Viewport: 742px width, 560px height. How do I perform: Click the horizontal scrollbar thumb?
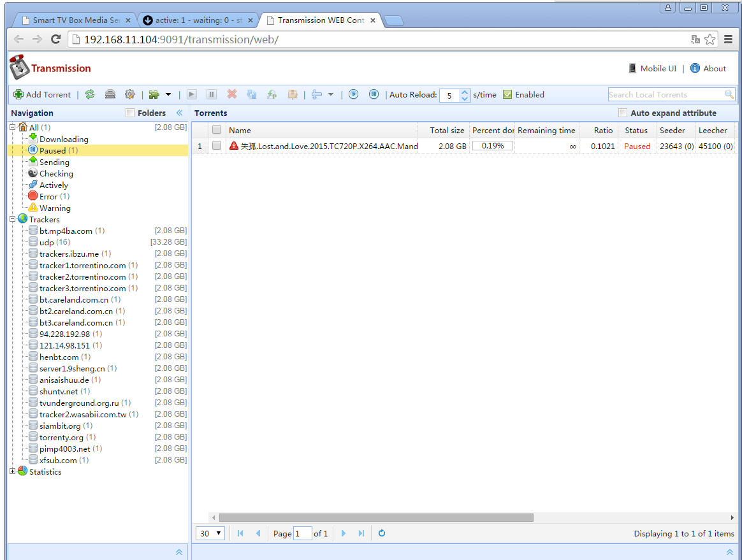pyautogui.click(x=376, y=517)
